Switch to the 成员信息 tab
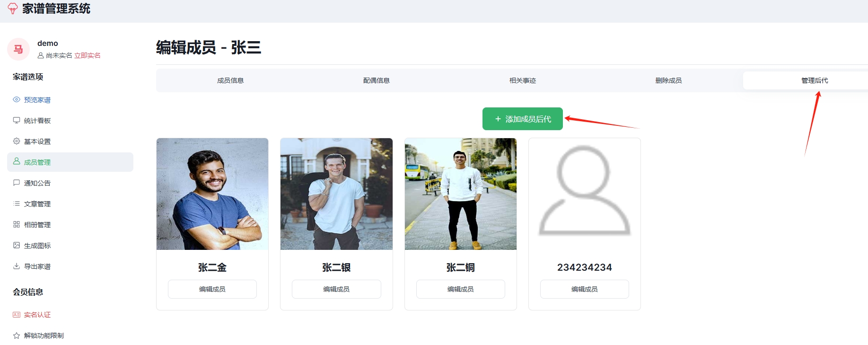Image resolution: width=868 pixels, height=345 pixels. point(230,80)
